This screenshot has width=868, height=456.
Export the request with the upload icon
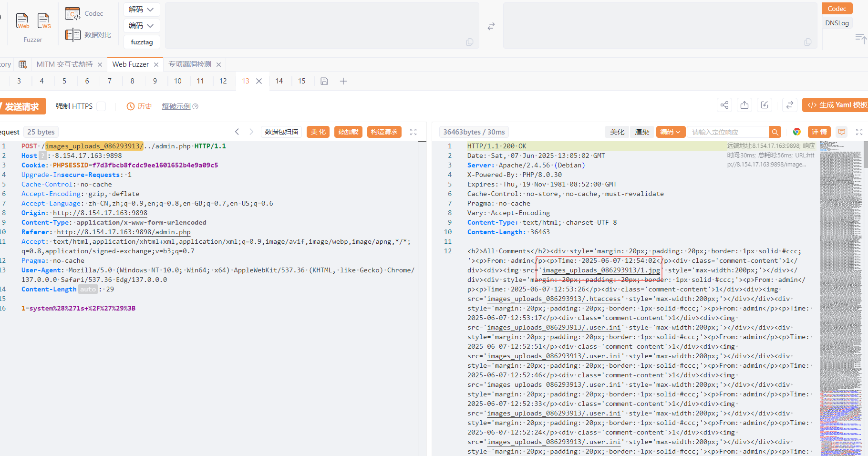[x=744, y=105]
